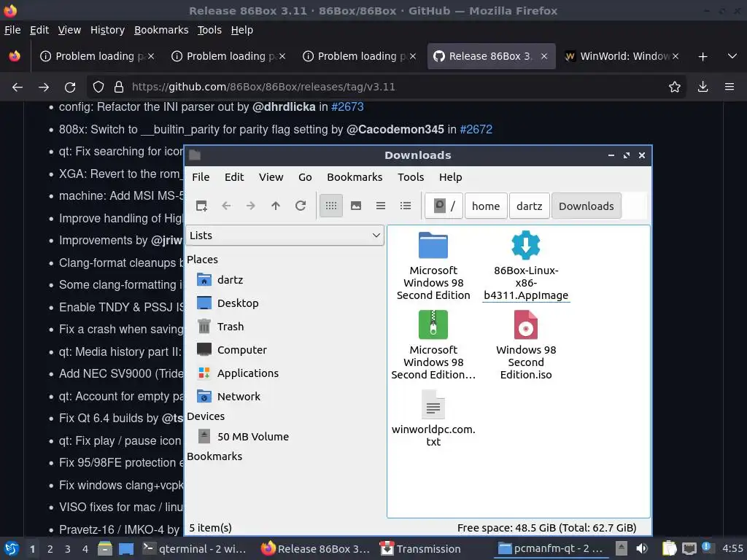This screenshot has width=747, height=560.
Task: Switch to qterminal in taskbar
Action: [195, 549]
